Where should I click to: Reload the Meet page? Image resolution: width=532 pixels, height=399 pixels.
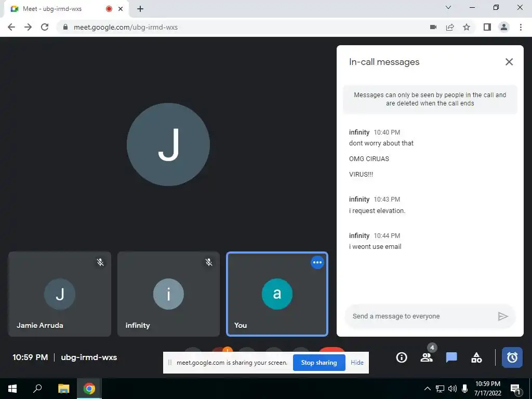pos(45,27)
